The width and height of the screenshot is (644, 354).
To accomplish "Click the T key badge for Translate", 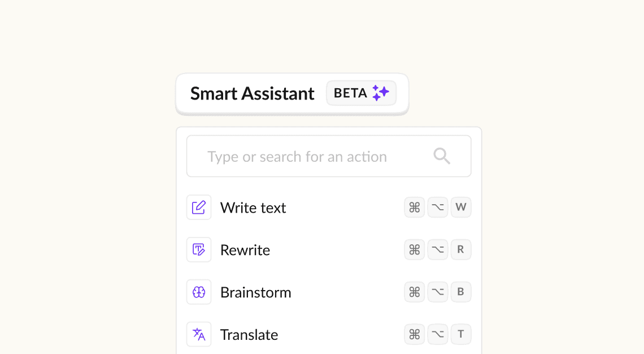I will tap(461, 334).
